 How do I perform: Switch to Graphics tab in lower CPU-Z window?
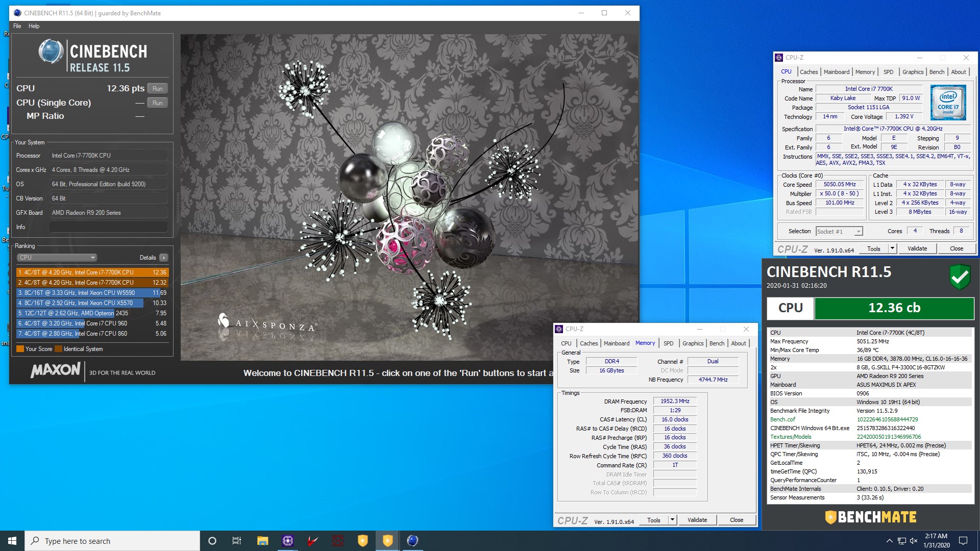(693, 343)
